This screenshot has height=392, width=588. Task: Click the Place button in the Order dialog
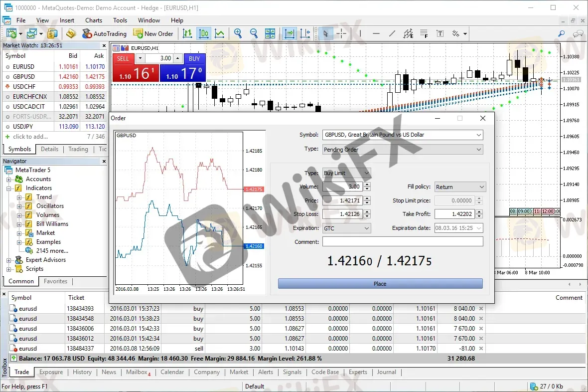click(379, 283)
